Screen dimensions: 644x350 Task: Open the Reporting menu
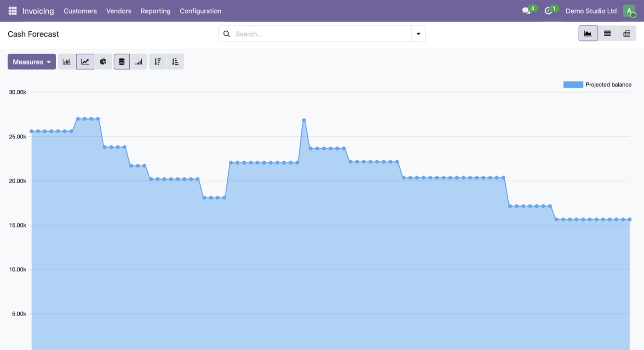(x=155, y=11)
